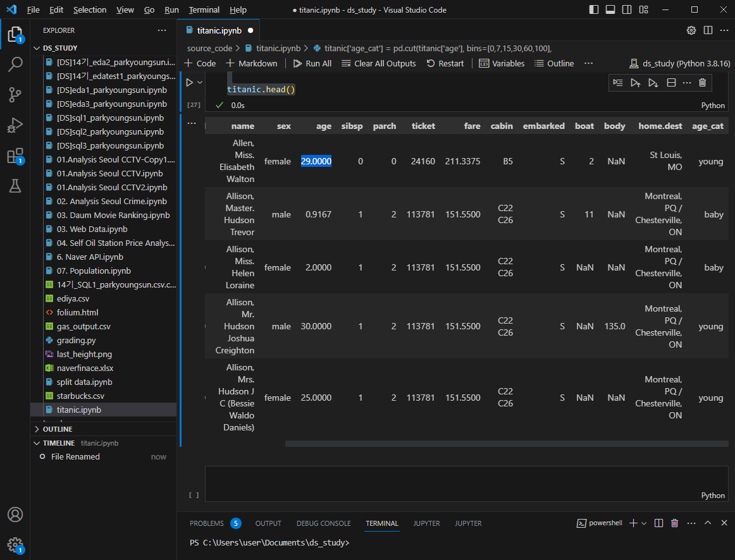Run the titanic.head() cell
Screen dimensions: 735x560
tap(189, 82)
